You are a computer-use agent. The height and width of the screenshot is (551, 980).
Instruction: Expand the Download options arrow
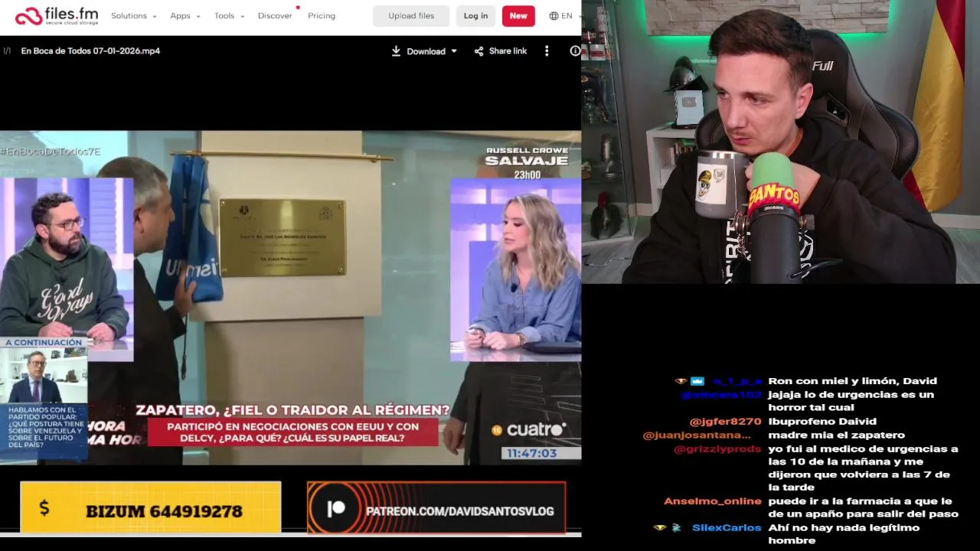[454, 51]
